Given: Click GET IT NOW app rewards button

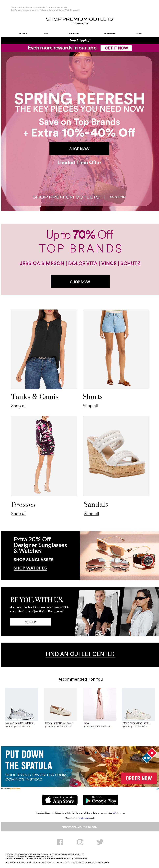Looking at the screenshot, I should click(x=116, y=48).
